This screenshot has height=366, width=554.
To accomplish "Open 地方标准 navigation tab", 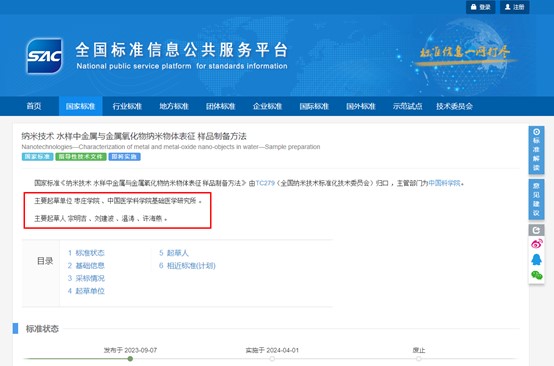I will (174, 106).
